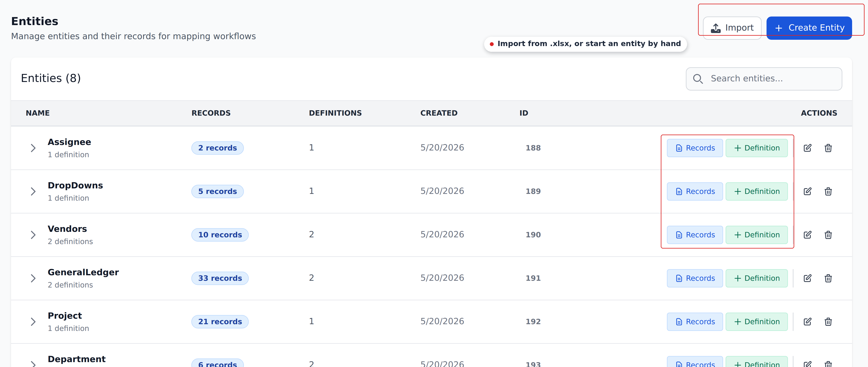Delete the Assignee entity

click(x=828, y=148)
